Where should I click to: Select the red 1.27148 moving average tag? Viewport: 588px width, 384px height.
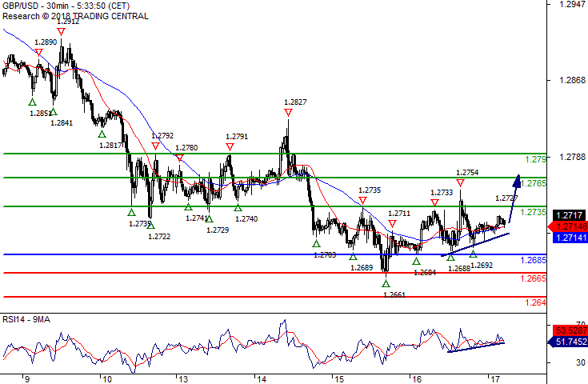pyautogui.click(x=569, y=226)
